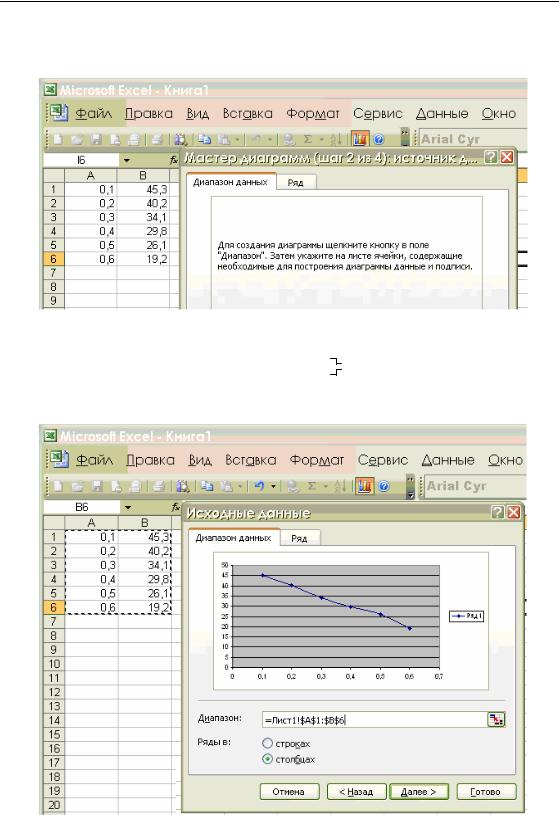559x815 pixels.
Task: Click cell with 45,3 in top sheet
Action: [143, 189]
